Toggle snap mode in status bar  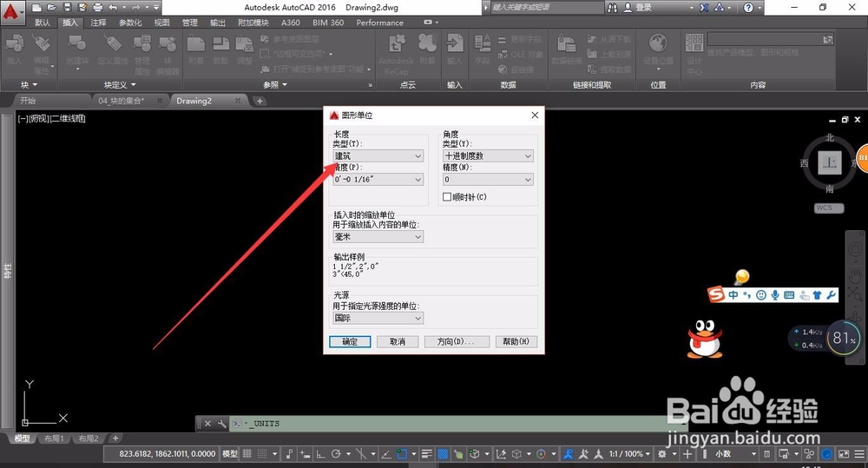click(262, 453)
